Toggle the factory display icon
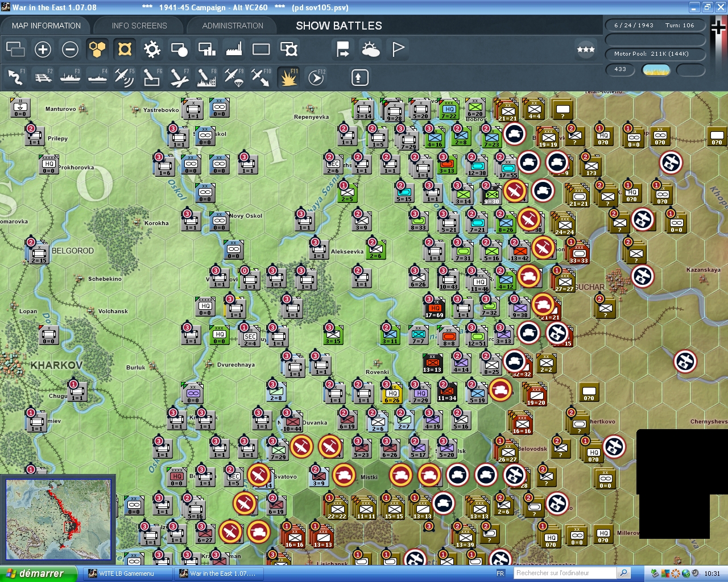 point(234,49)
